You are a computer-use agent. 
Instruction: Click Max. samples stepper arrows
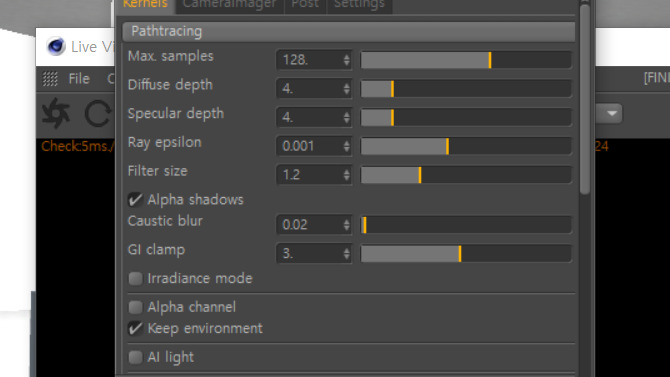tap(347, 60)
